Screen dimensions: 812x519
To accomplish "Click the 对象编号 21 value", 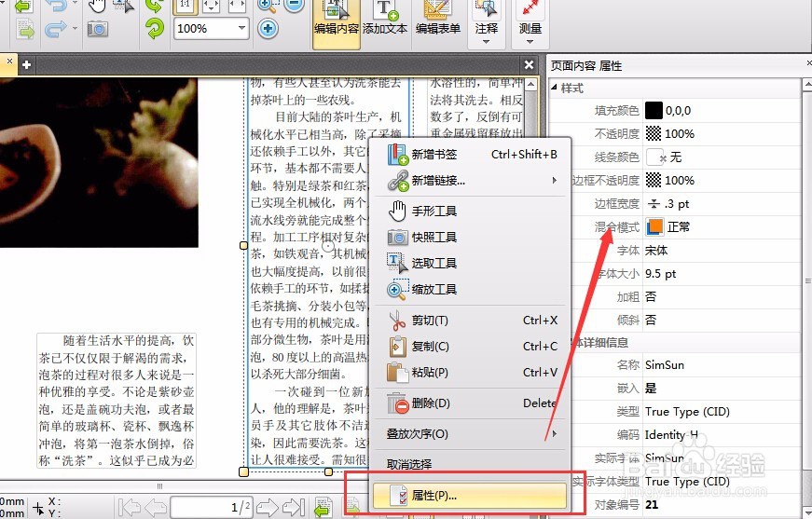I will click(652, 504).
